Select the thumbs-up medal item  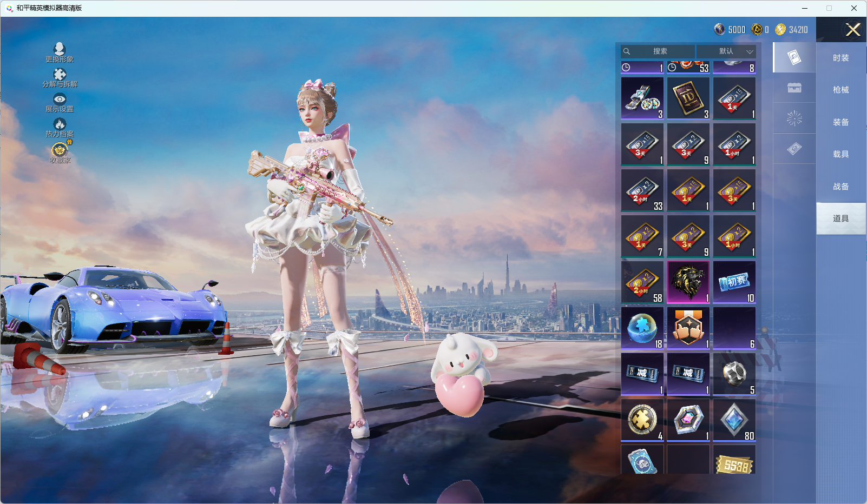pos(688,328)
